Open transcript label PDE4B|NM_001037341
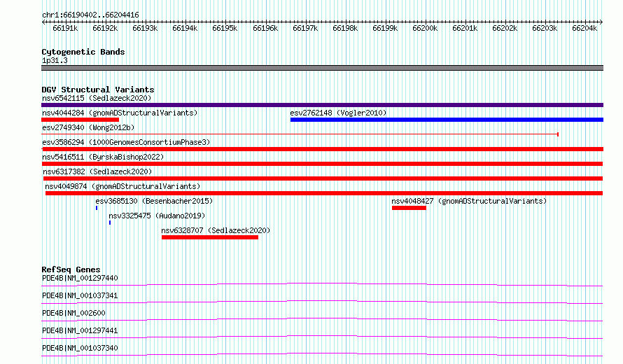The image size is (623, 364). click(80, 295)
